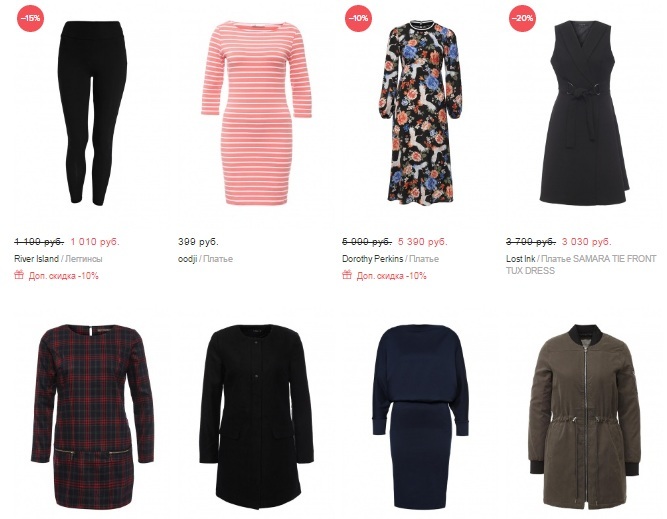667x519 pixels.
Task: Click gift icon under Dorothy Perkins dress
Action: 347,275
